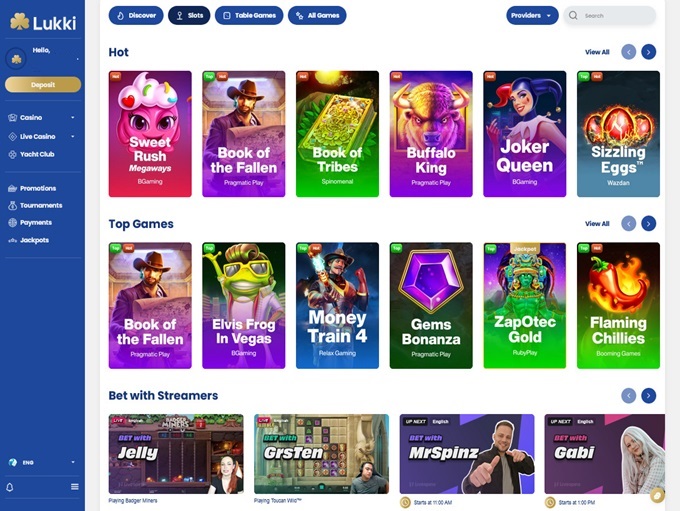Click the search magnifier icon
Screen dimensions: 680x511
pos(573,16)
